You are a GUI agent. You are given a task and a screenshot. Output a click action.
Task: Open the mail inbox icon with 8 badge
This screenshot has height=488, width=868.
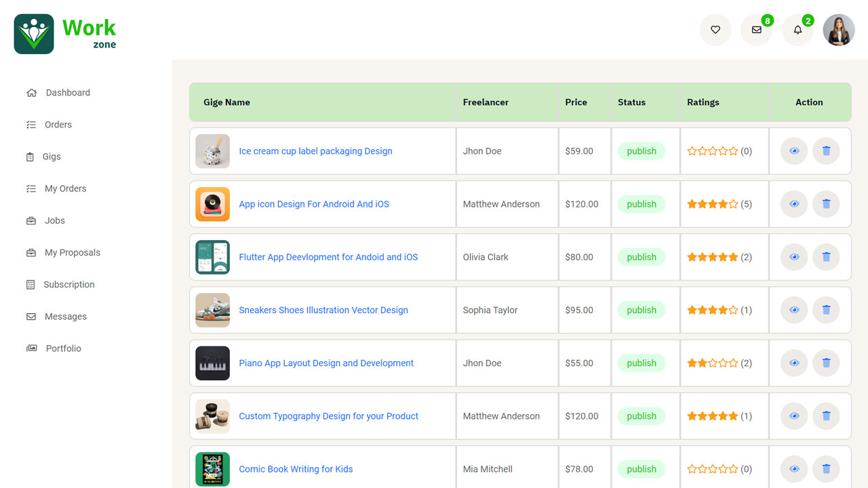tap(756, 30)
